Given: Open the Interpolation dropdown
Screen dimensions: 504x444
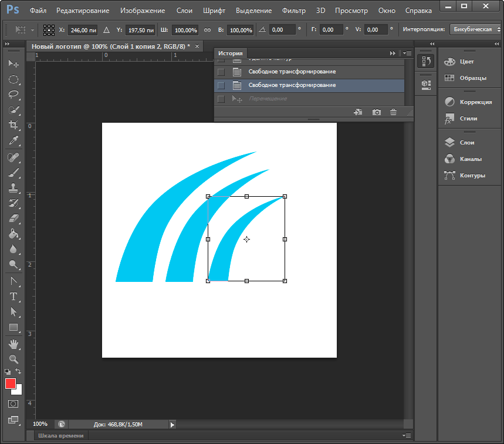Looking at the screenshot, I should (475, 29).
